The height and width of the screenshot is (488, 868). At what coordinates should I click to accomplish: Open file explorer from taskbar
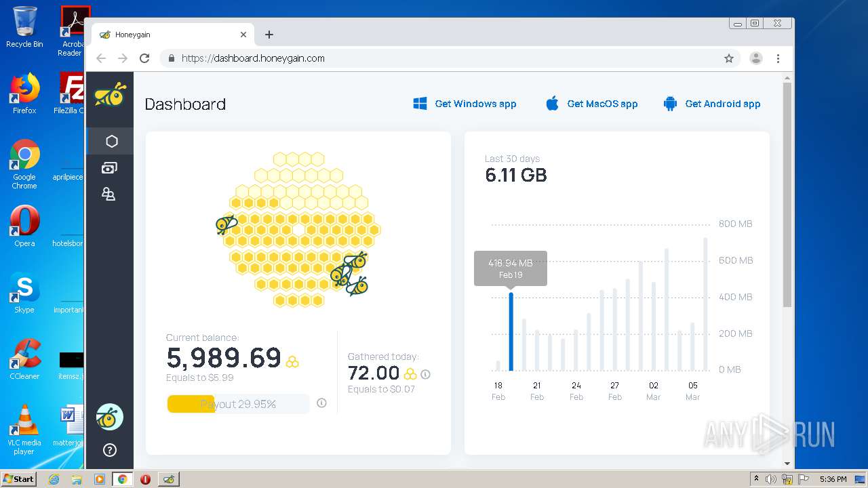coord(77,479)
